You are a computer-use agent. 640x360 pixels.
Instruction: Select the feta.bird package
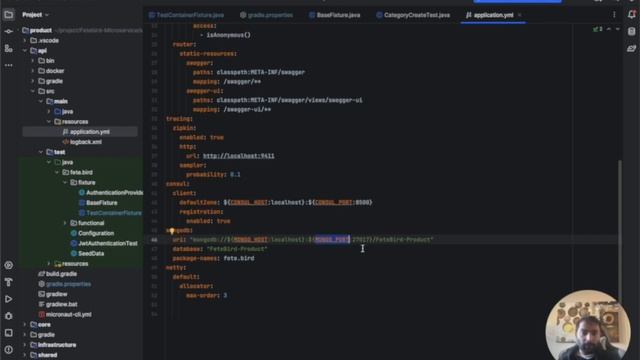(81, 173)
